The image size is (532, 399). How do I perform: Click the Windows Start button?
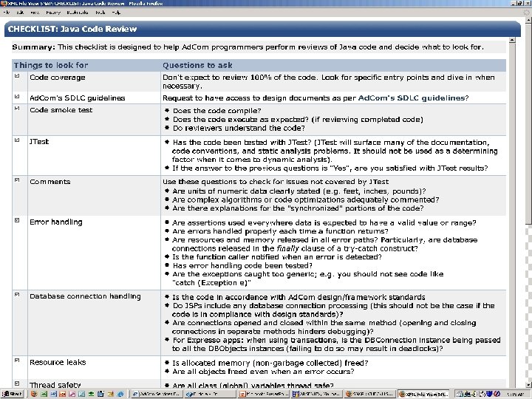12,394
